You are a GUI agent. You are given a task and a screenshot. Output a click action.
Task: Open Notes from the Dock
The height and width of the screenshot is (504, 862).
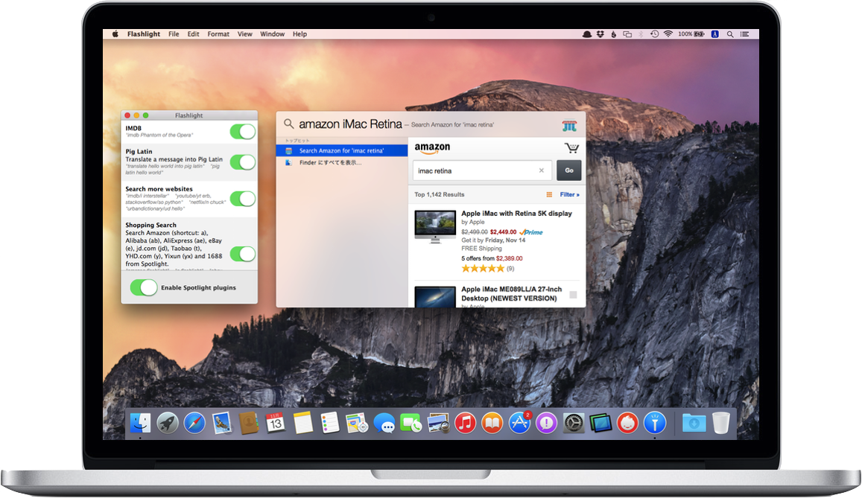click(x=302, y=423)
